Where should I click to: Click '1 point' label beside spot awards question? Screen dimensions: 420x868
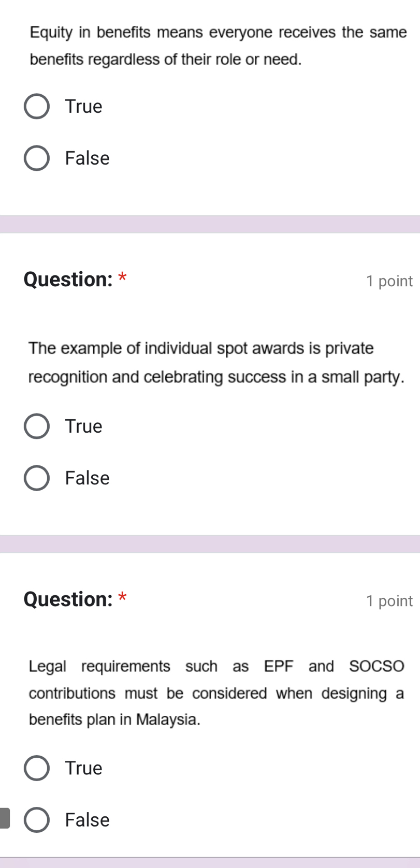pos(389,282)
